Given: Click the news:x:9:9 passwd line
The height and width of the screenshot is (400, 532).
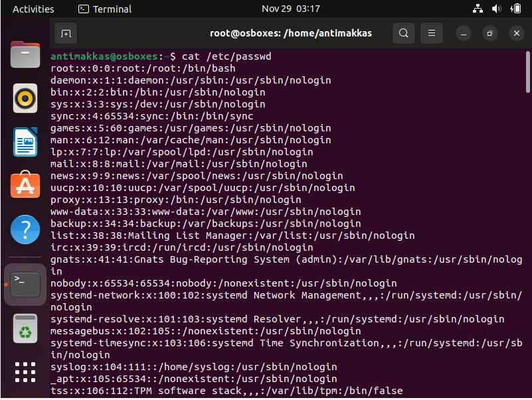Looking at the screenshot, I should tap(197, 176).
